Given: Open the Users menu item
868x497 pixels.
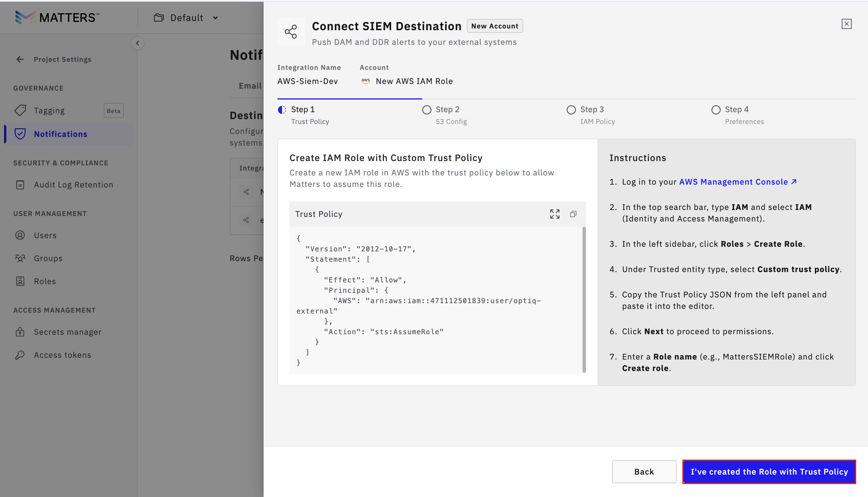Looking at the screenshot, I should click(45, 236).
